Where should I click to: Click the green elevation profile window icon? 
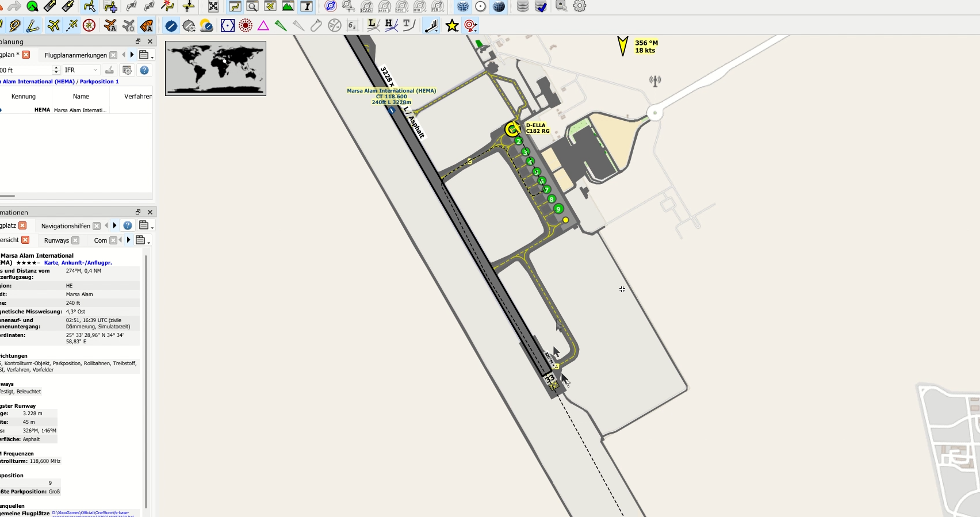(288, 6)
